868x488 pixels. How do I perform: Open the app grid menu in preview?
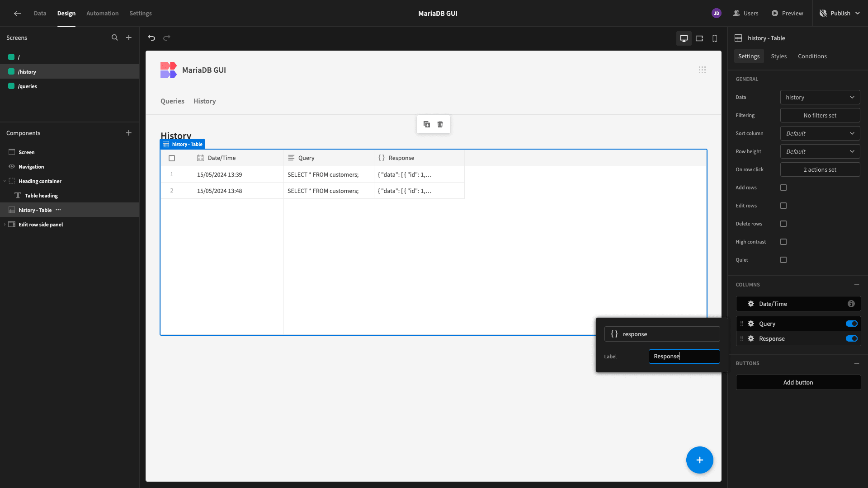pyautogui.click(x=702, y=70)
